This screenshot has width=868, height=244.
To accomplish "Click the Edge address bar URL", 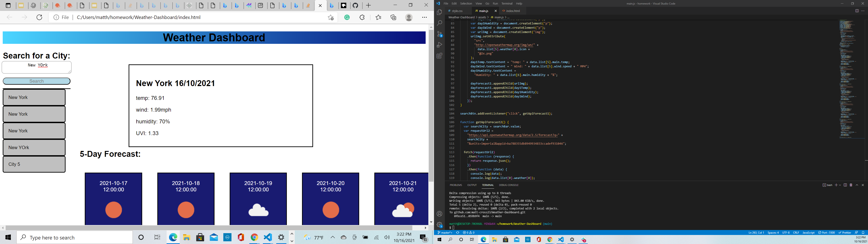I will [139, 17].
